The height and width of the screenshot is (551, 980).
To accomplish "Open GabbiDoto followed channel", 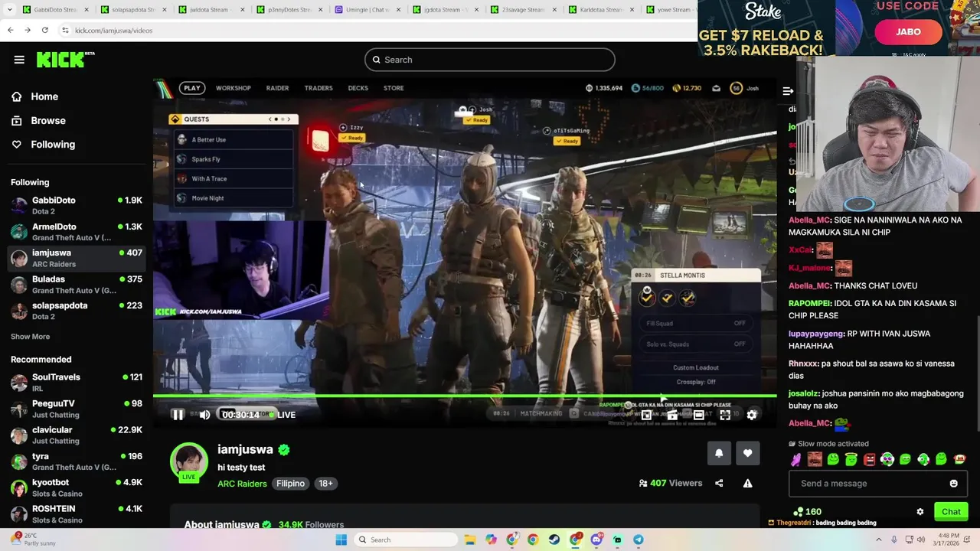I will [x=77, y=206].
